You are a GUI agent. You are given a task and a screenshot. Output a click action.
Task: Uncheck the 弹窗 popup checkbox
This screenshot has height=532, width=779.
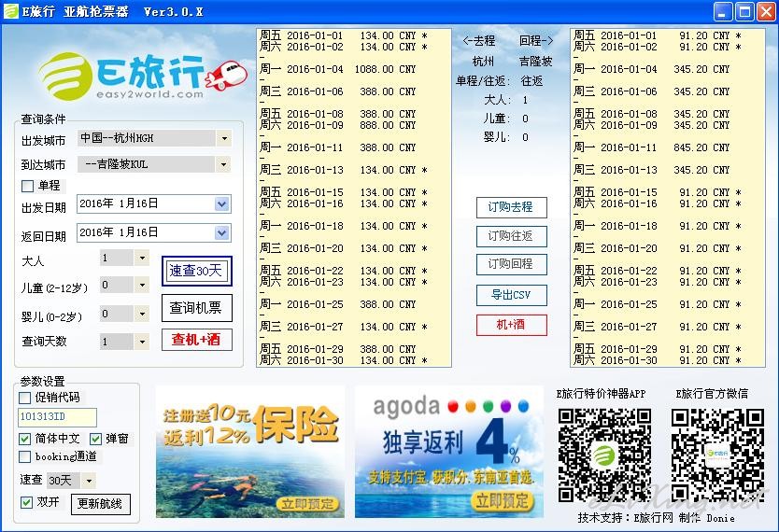click(96, 439)
